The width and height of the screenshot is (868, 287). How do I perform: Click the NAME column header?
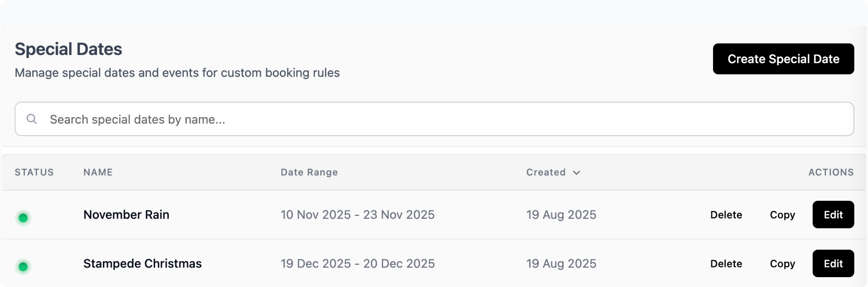coord(98,172)
